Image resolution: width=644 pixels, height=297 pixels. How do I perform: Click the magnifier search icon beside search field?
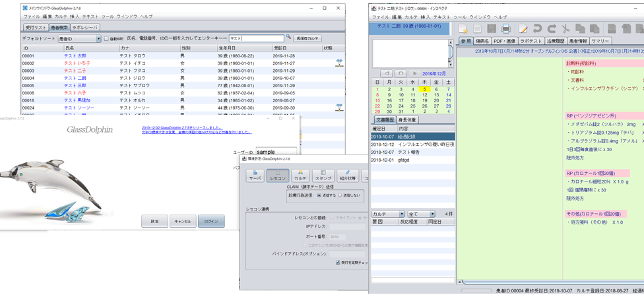click(x=288, y=36)
